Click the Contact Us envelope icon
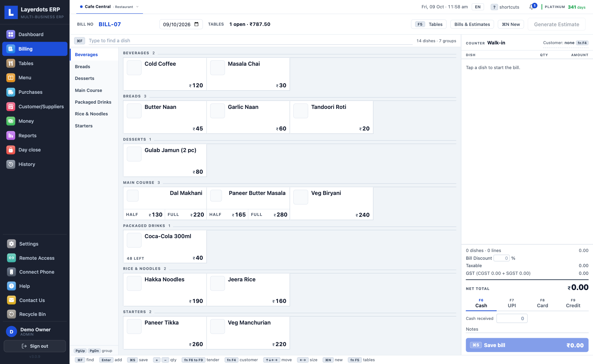 11,300
